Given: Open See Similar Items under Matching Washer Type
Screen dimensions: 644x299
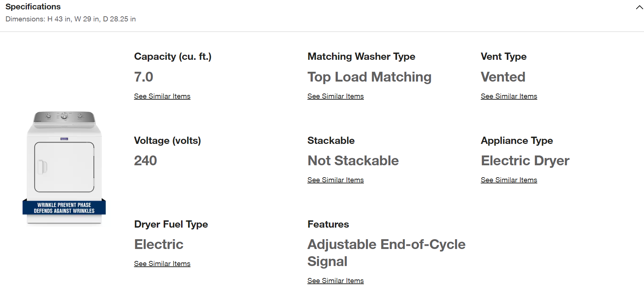Looking at the screenshot, I should pyautogui.click(x=336, y=96).
